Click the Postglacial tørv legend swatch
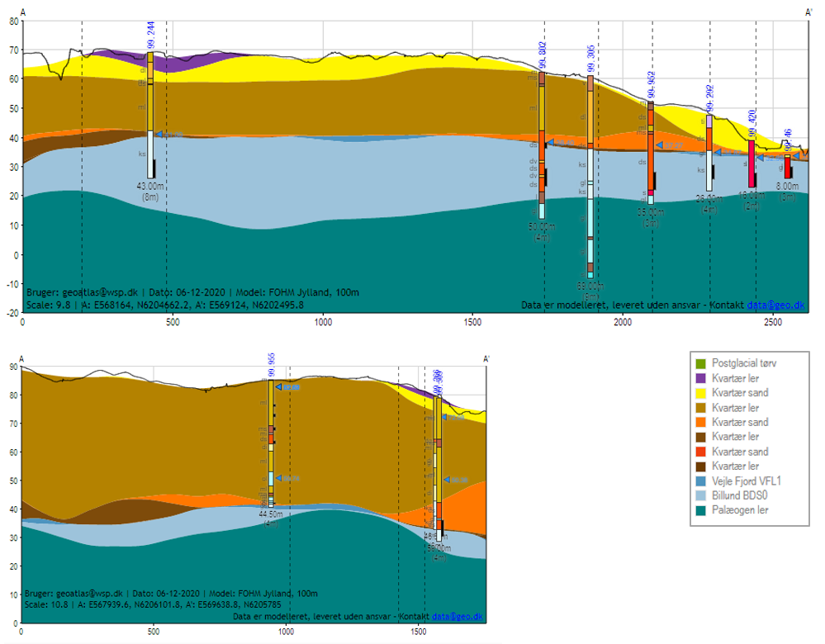The width and height of the screenshot is (825, 644). [x=700, y=363]
